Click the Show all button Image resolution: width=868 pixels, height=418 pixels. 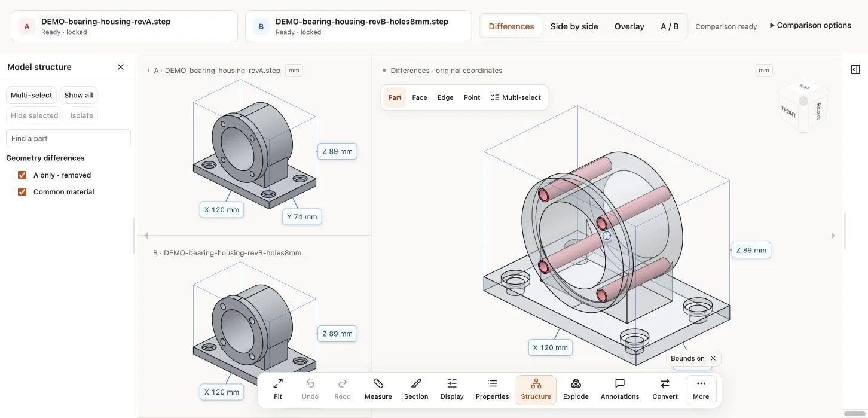[78, 95]
